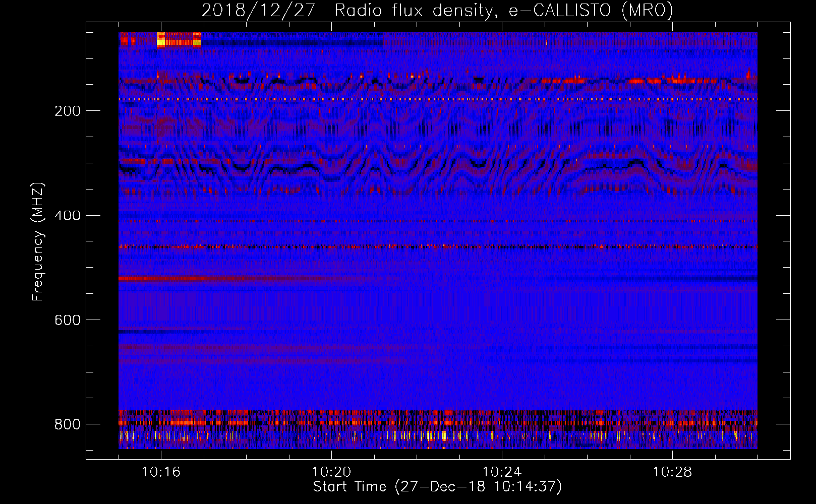Click the 10:24 time tick label
Image resolution: width=816 pixels, height=504 pixels.
point(502,472)
